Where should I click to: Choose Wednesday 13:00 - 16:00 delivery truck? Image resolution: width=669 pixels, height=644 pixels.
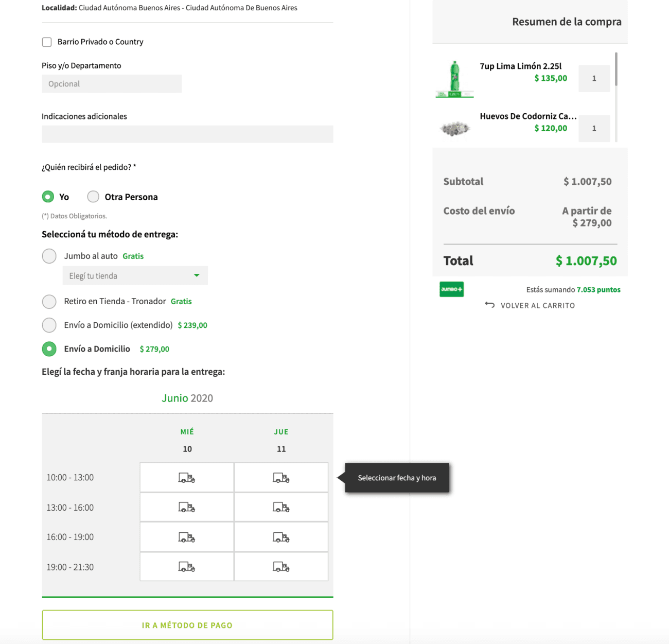pos(187,508)
